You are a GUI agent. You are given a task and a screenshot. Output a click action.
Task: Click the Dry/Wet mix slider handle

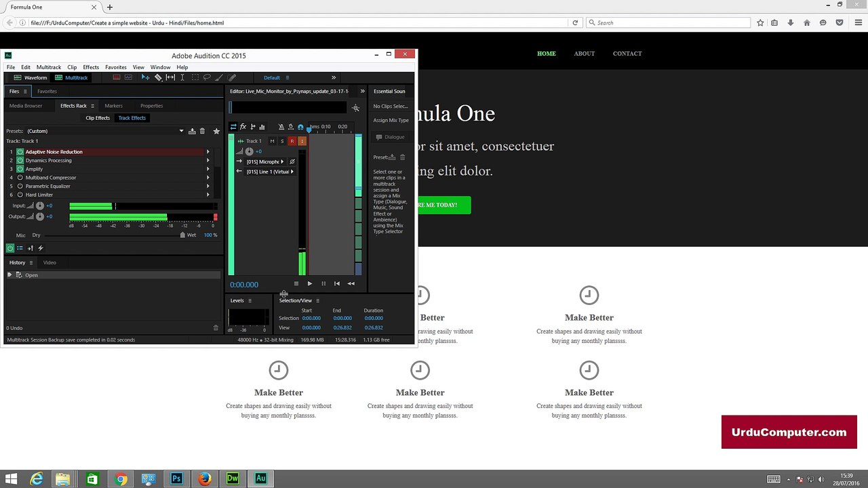coord(182,235)
